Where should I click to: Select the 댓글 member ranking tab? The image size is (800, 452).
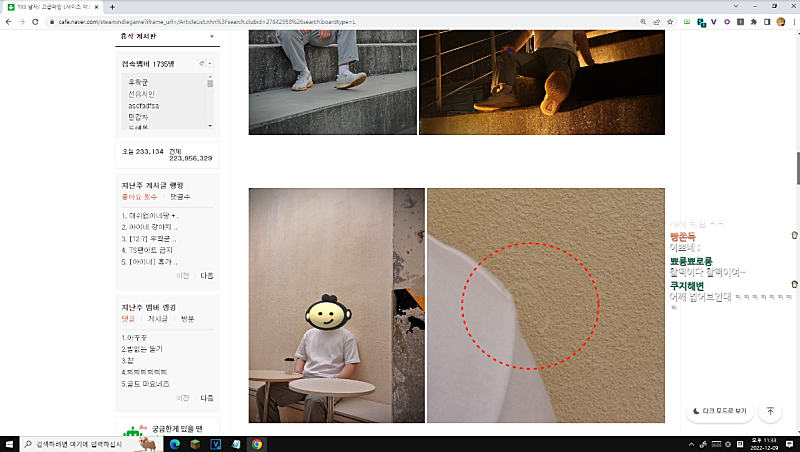click(128, 318)
